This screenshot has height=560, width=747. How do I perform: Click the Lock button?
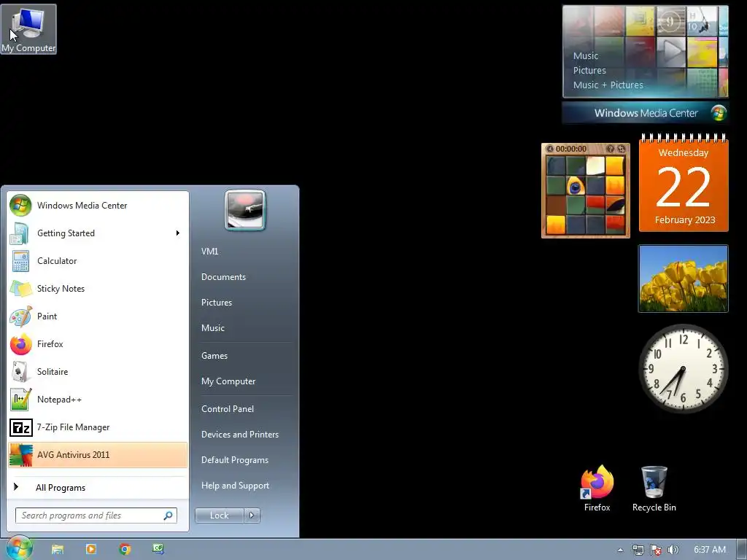pos(219,516)
